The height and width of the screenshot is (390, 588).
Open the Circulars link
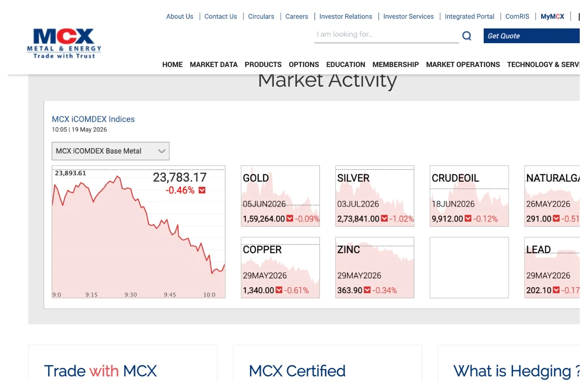[261, 17]
